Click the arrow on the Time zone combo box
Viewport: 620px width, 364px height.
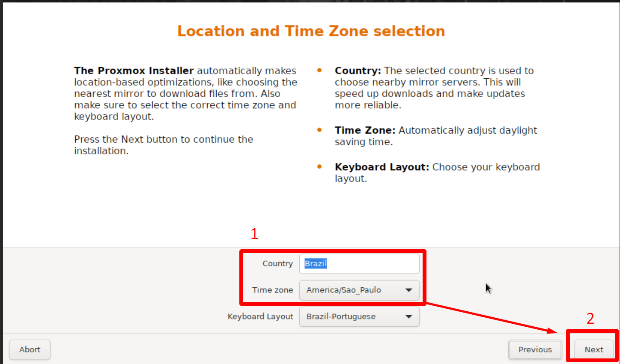(409, 290)
